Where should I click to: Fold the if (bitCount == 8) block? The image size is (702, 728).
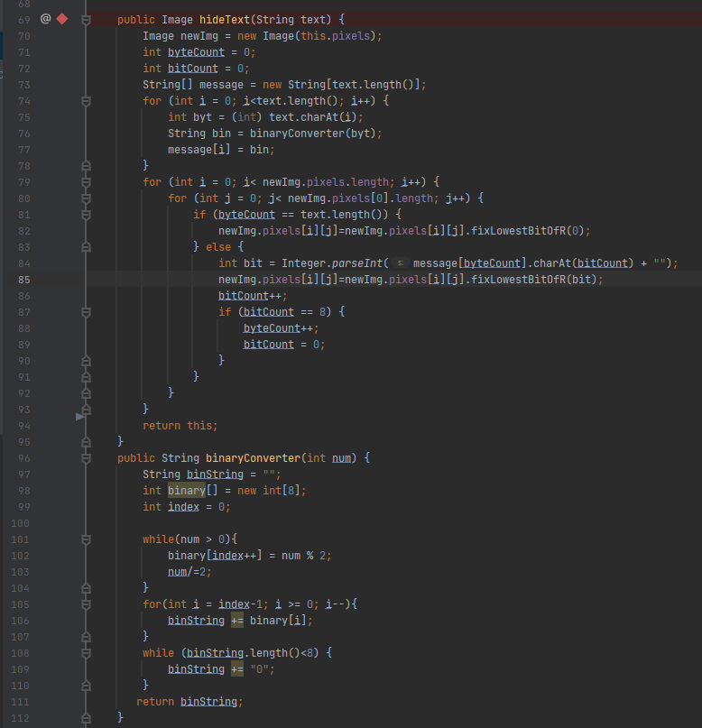point(86,312)
